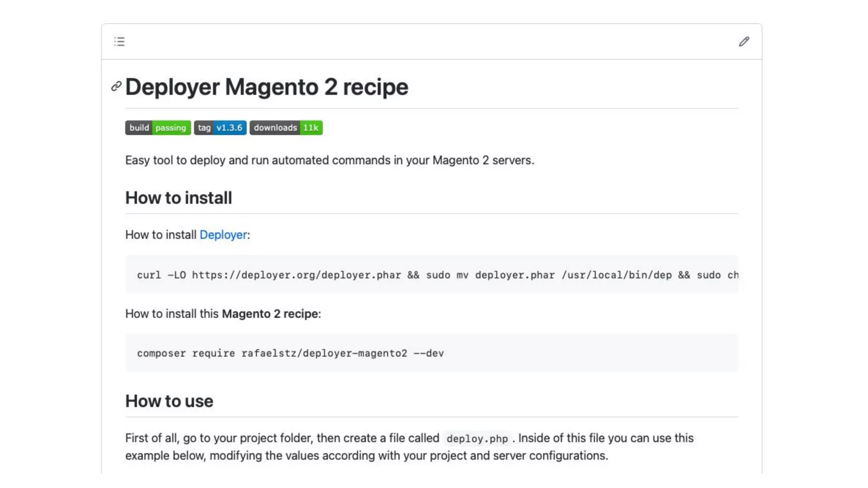
Task: Click the deployer.org URL in the curl command
Action: pyautogui.click(x=296, y=275)
